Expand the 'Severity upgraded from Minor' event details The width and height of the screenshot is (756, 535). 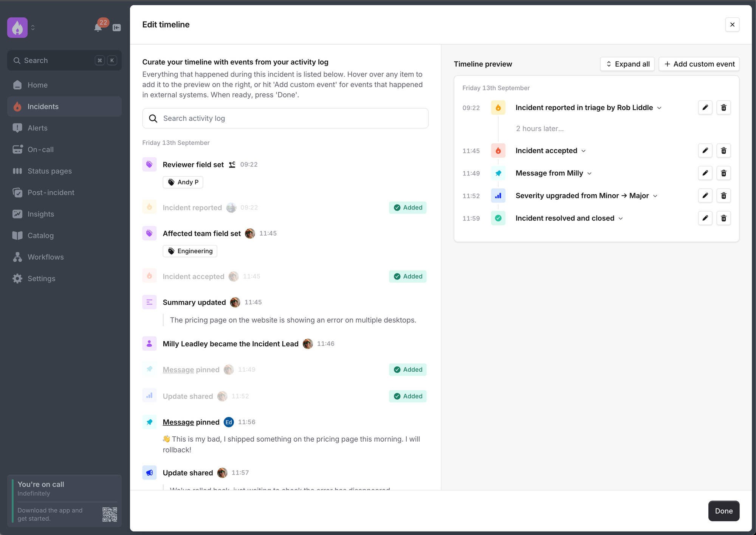pyautogui.click(x=655, y=196)
